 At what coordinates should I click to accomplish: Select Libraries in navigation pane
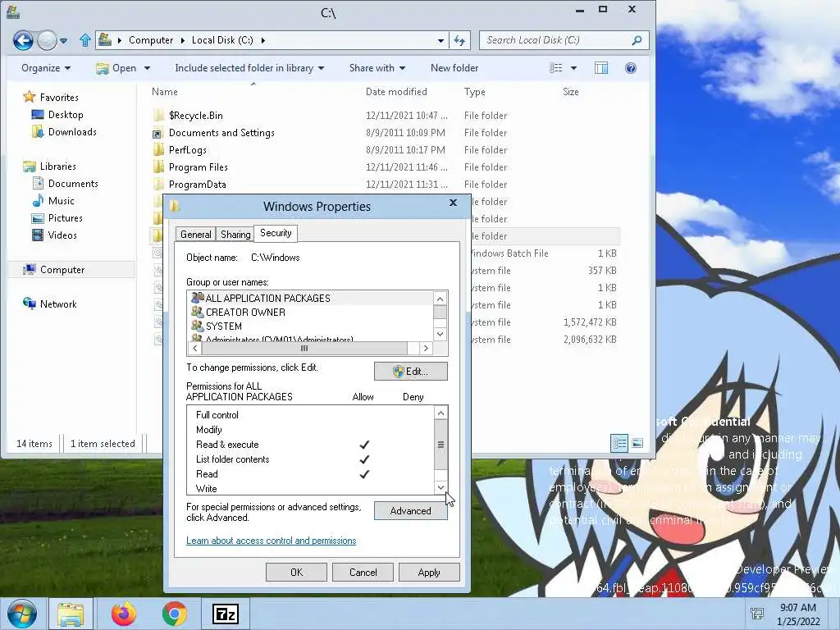pyautogui.click(x=58, y=166)
